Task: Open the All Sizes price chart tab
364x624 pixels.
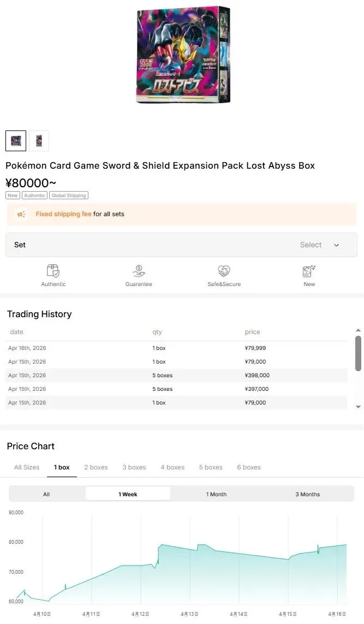Action: 27,467
